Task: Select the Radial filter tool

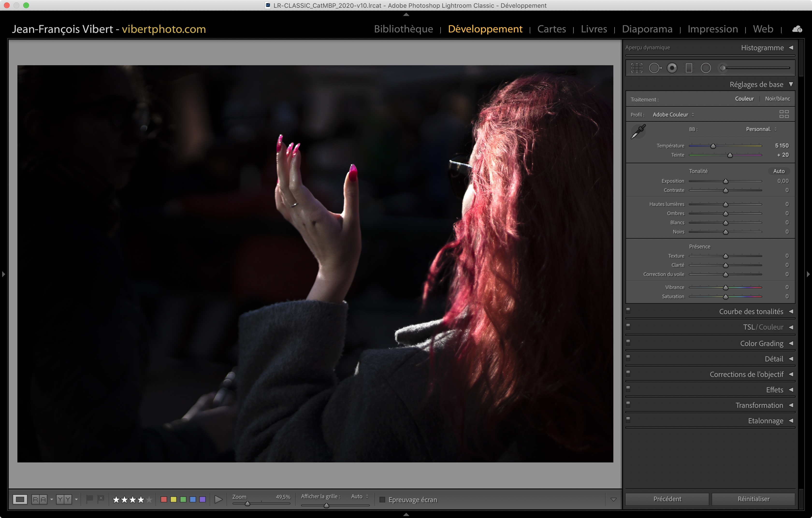Action: click(x=705, y=68)
